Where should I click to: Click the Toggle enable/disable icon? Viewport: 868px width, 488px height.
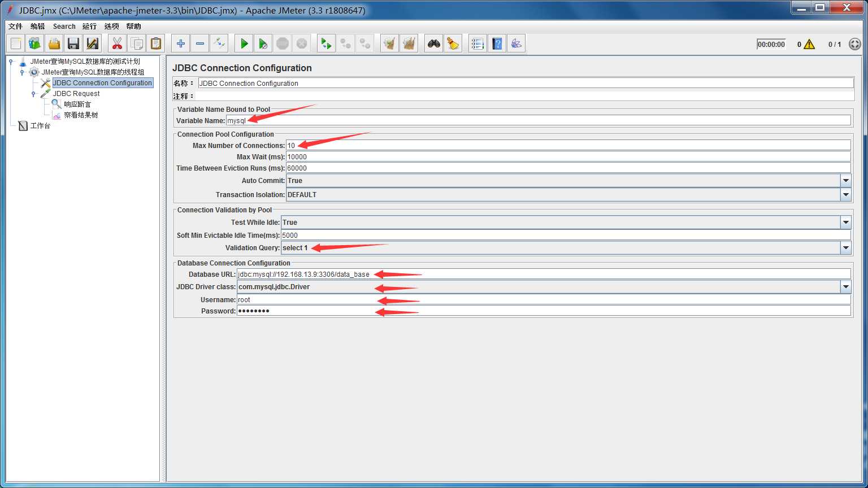point(219,43)
